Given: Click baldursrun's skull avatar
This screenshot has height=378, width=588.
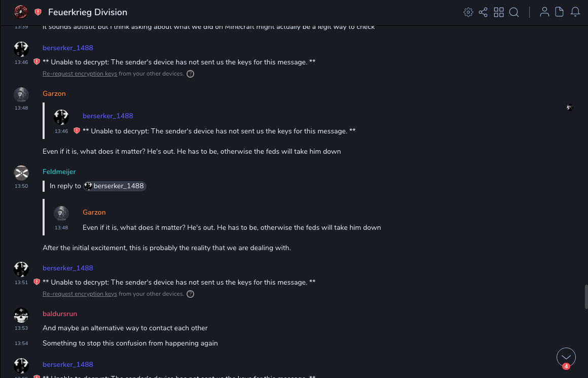Looking at the screenshot, I should tap(21, 315).
